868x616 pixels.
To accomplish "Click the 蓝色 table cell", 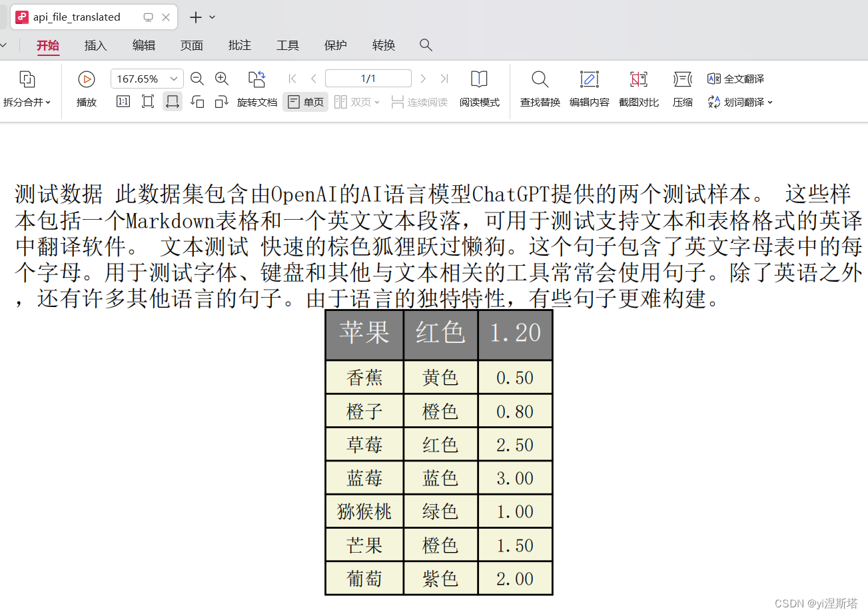I will (x=440, y=477).
